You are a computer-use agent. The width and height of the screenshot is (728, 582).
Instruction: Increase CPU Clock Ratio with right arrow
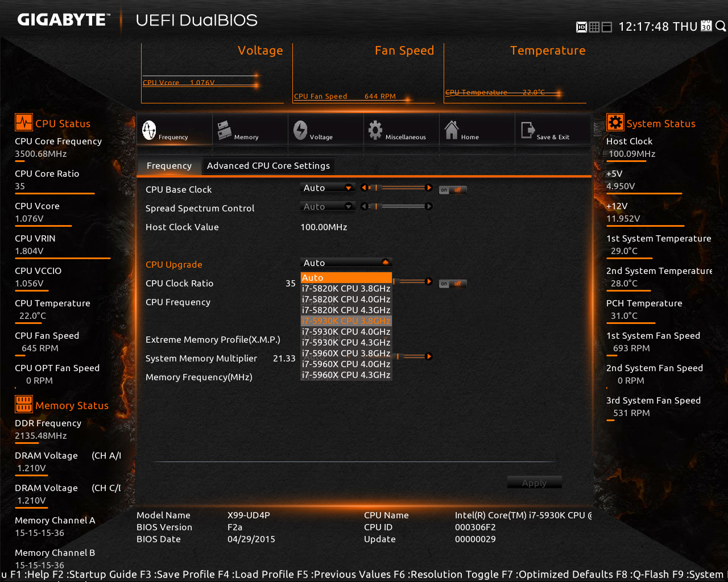(x=429, y=281)
